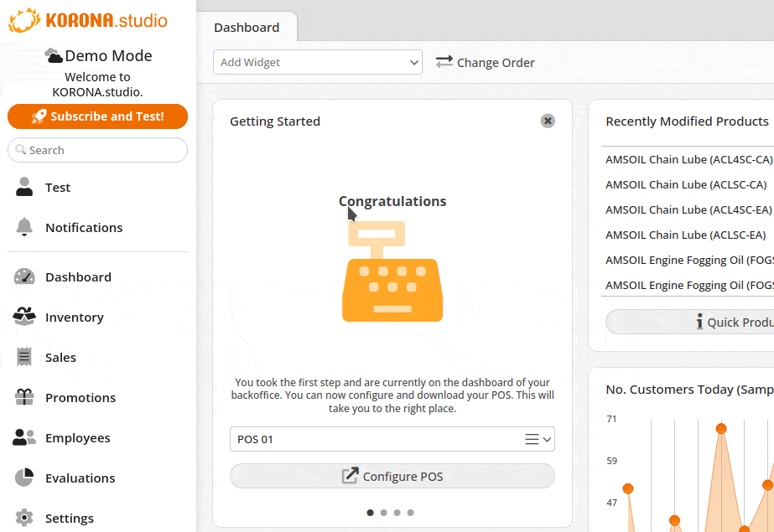Go to fourth Getting Started slide dot
This screenshot has height=532, width=774.
click(x=410, y=513)
